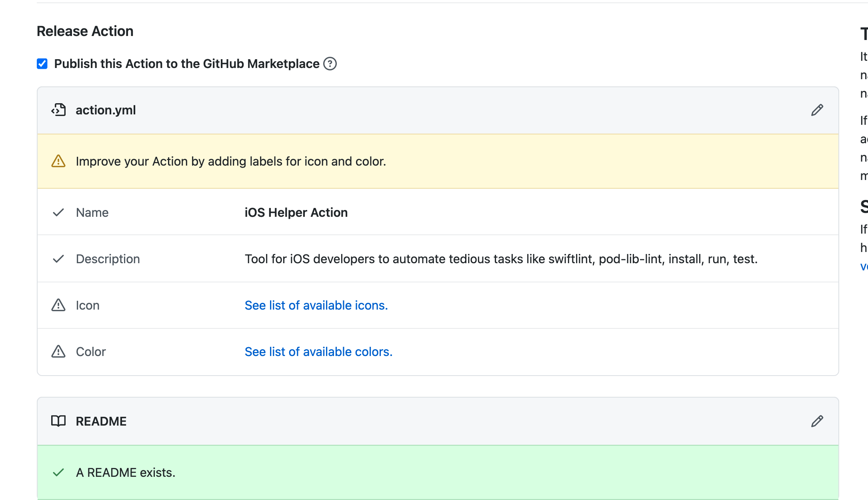Click the Color row warning triangle
868x500 pixels.
coord(58,352)
